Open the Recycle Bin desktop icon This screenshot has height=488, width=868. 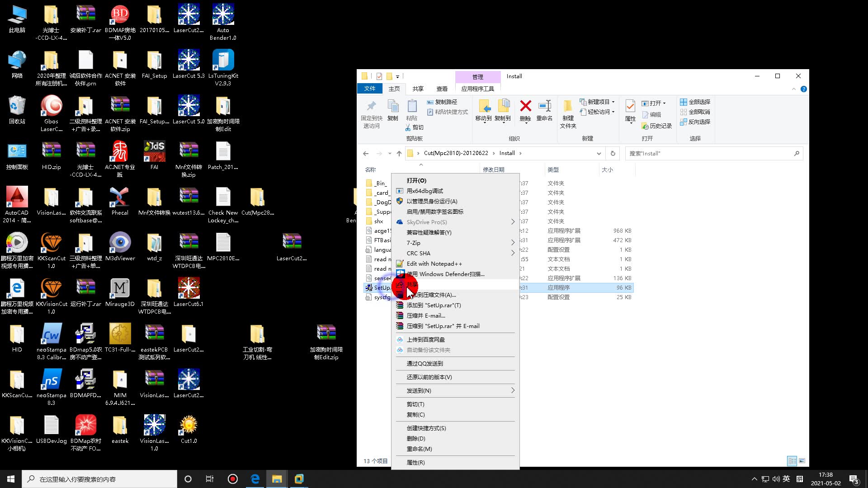pos(17,109)
